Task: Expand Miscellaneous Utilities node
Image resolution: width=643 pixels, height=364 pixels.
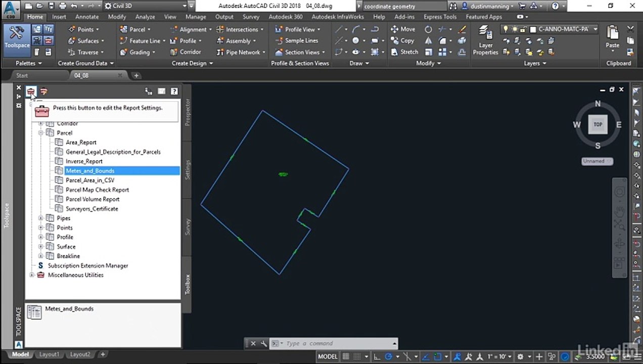Action: tap(32, 275)
